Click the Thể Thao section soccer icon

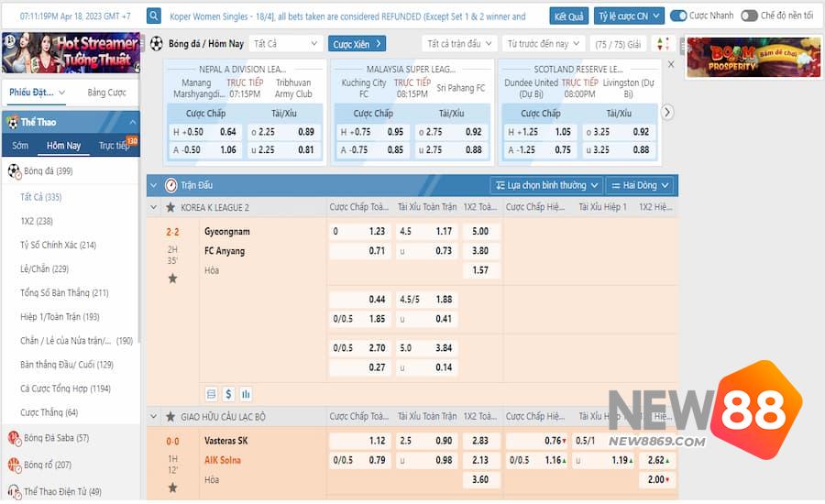(x=13, y=122)
